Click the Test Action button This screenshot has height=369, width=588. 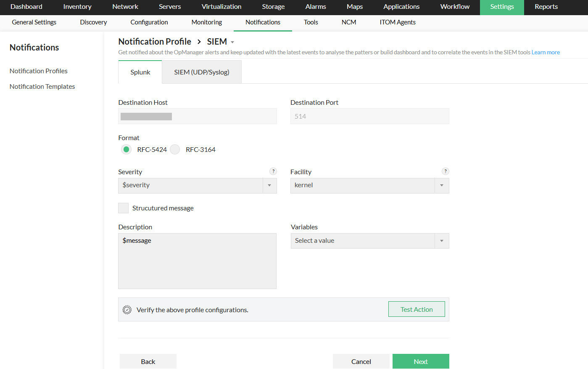point(417,309)
